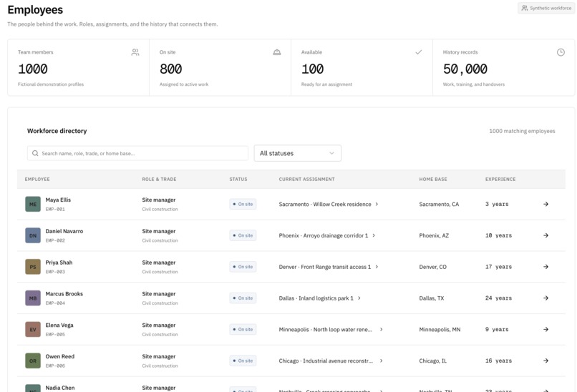The width and height of the screenshot is (577, 392).
Task: Click the Sacramento, CA home base
Action: (439, 204)
